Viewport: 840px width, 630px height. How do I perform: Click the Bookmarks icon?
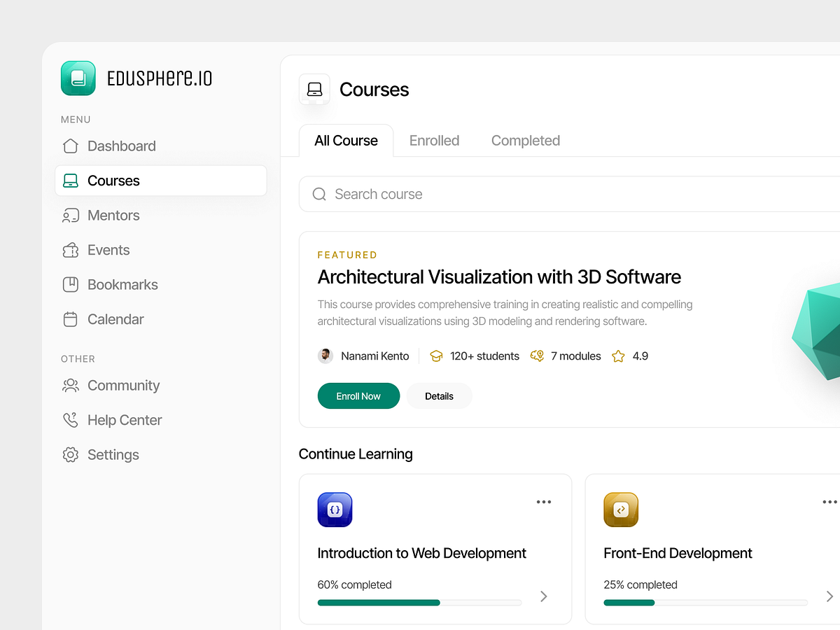pyautogui.click(x=71, y=285)
